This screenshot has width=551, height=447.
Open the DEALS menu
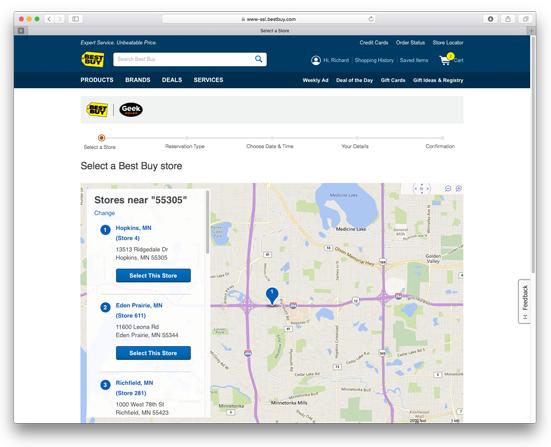[x=172, y=80]
